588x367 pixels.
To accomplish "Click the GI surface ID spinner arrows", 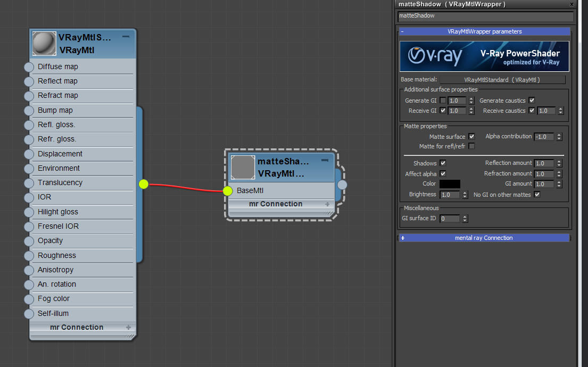I will click(x=465, y=219).
